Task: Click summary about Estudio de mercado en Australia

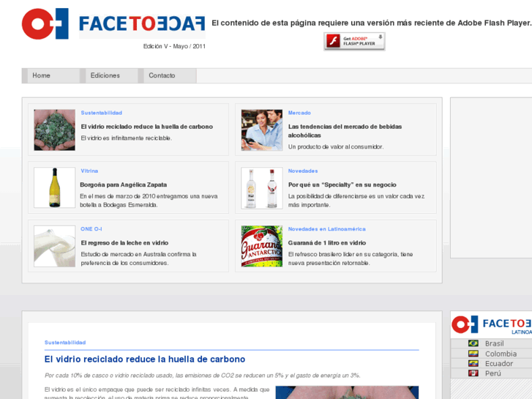Action: tap(138, 258)
